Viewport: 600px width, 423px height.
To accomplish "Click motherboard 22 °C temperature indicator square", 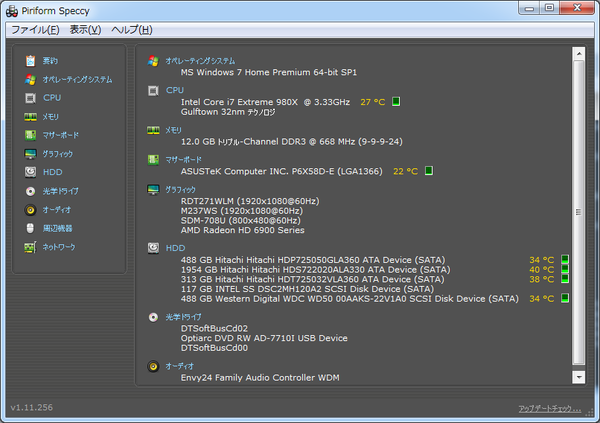I will pyautogui.click(x=429, y=170).
